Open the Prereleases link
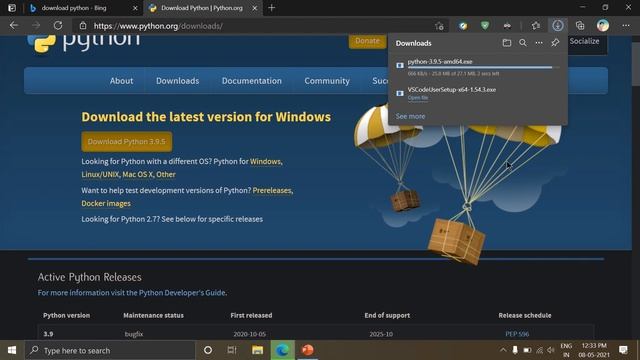The image size is (640, 360). [x=272, y=191]
